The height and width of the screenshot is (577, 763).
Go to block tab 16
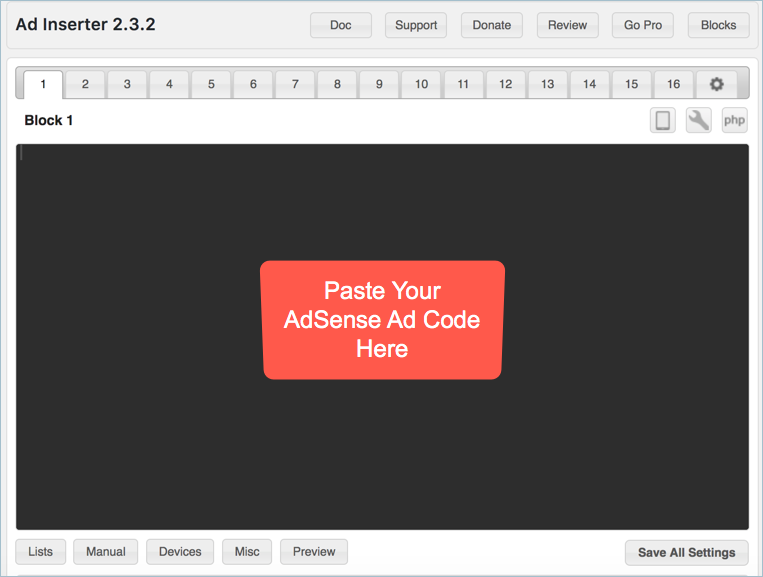(x=674, y=84)
